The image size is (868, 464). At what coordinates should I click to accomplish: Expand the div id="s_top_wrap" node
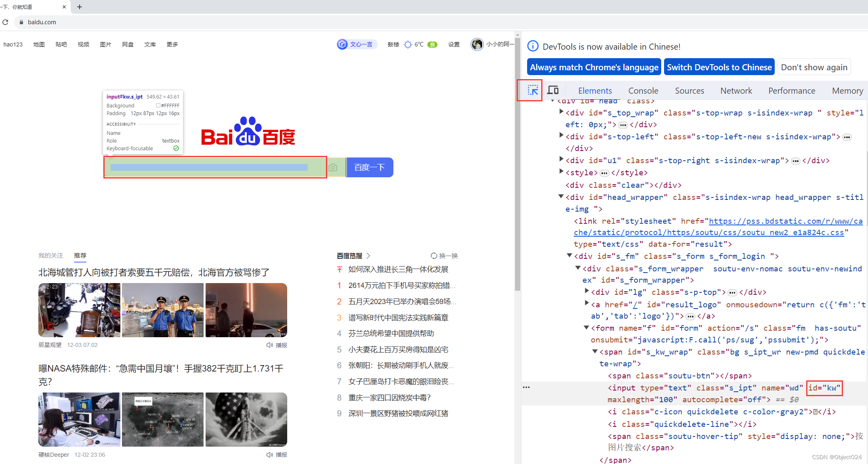[x=561, y=112]
